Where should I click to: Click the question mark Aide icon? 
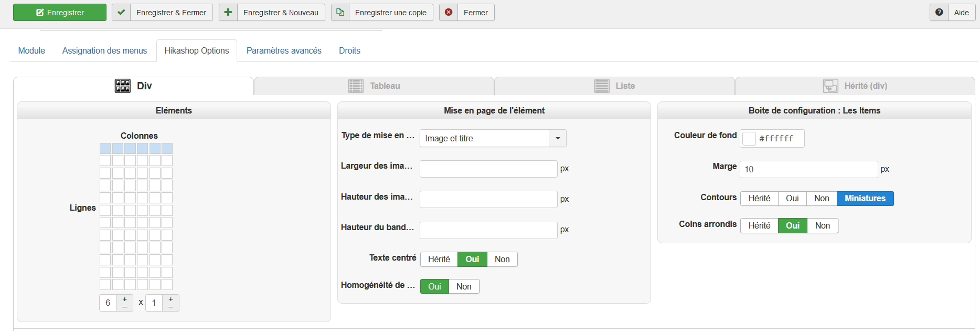pyautogui.click(x=939, y=12)
